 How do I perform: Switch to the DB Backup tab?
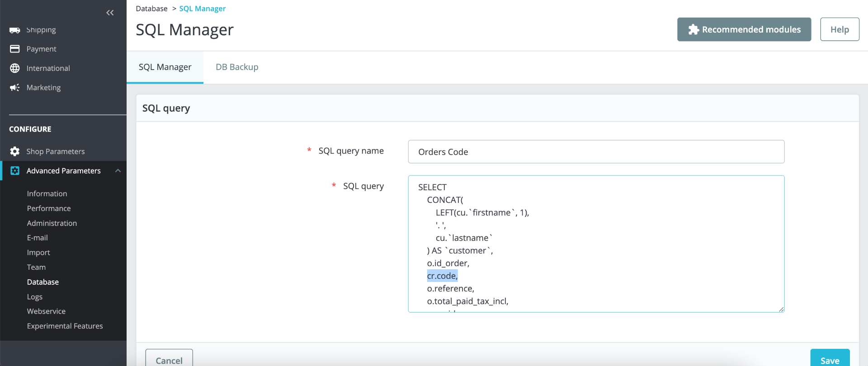point(237,67)
